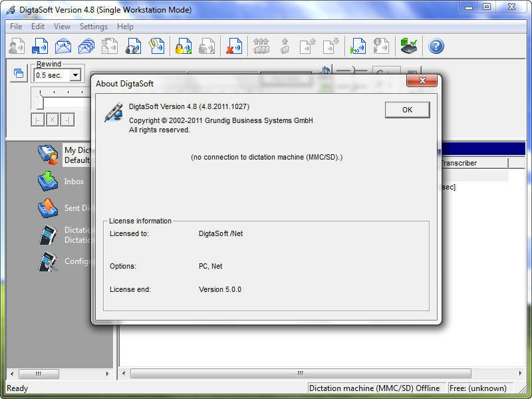
Task: Click the greyed open padlock dictation icon
Action: [x=207, y=46]
